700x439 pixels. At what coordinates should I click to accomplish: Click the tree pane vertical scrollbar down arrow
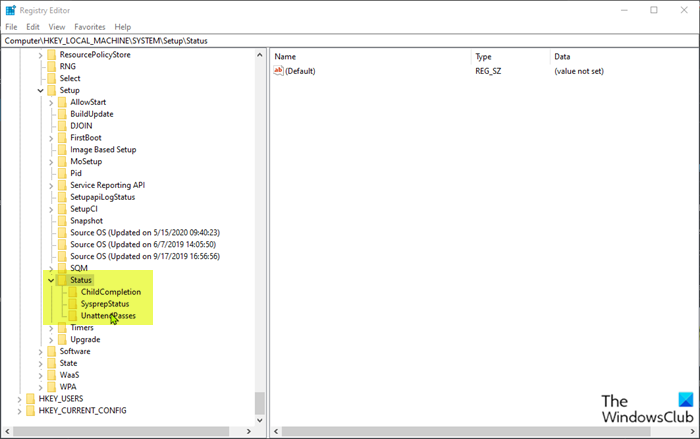click(260, 420)
